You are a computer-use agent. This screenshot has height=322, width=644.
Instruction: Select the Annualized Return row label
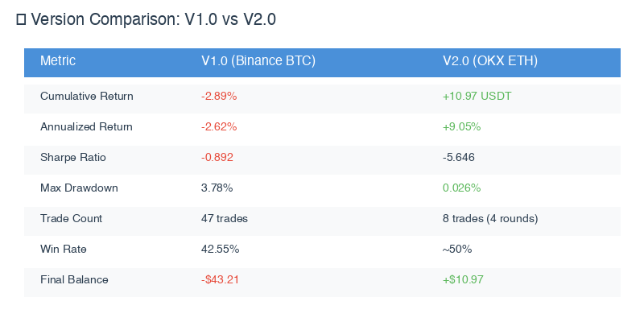tap(87, 127)
